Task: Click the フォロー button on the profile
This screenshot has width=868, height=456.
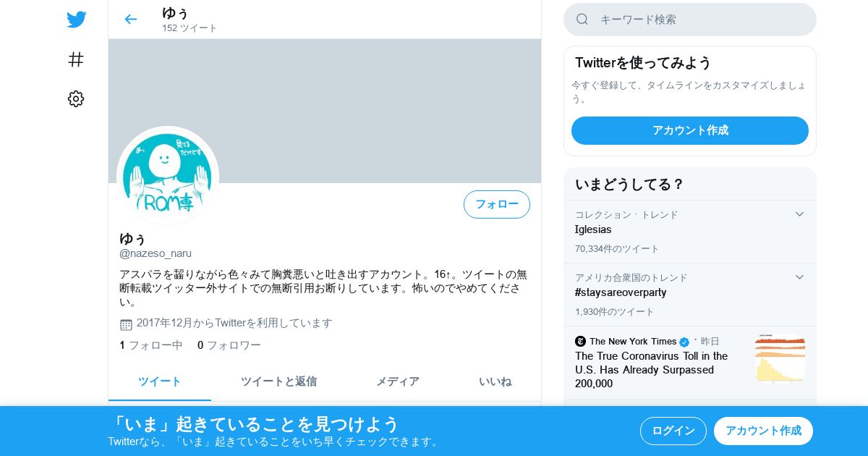Action: click(497, 204)
